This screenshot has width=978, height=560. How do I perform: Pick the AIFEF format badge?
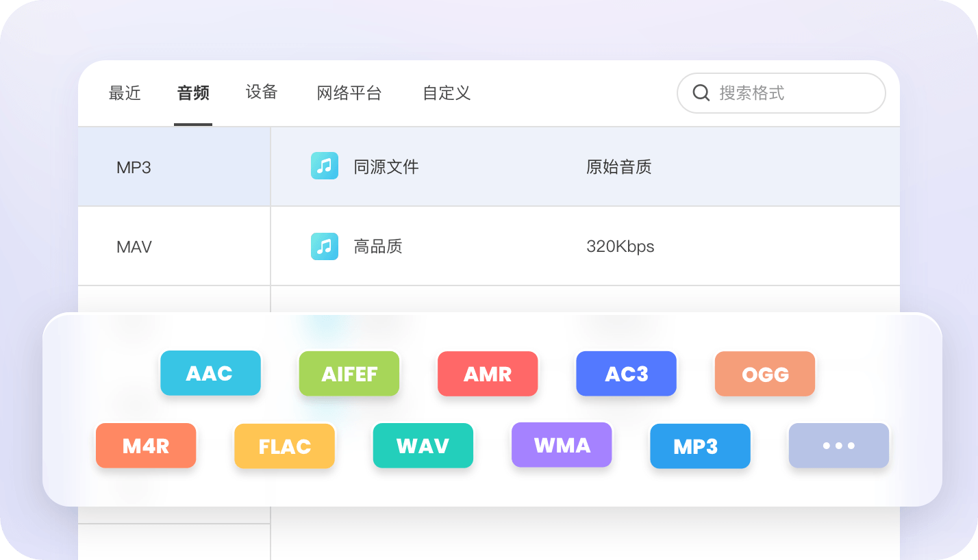[x=349, y=374]
